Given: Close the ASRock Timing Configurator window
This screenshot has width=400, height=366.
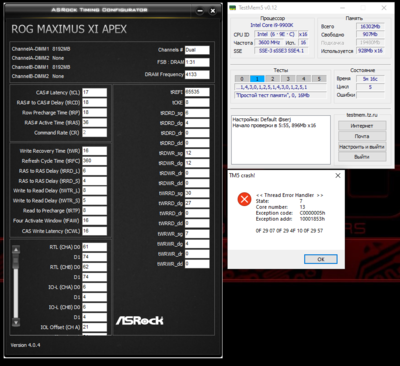Looking at the screenshot, I should [213, 11].
